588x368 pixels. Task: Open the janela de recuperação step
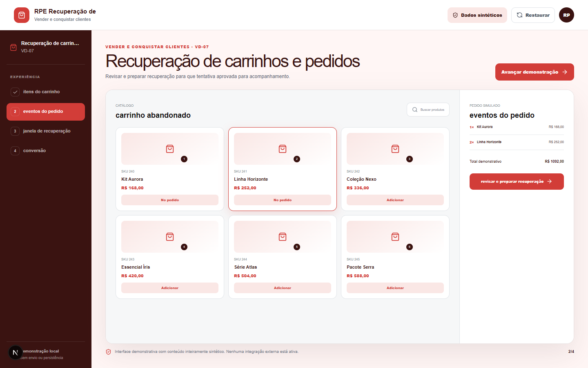pyautogui.click(x=46, y=131)
